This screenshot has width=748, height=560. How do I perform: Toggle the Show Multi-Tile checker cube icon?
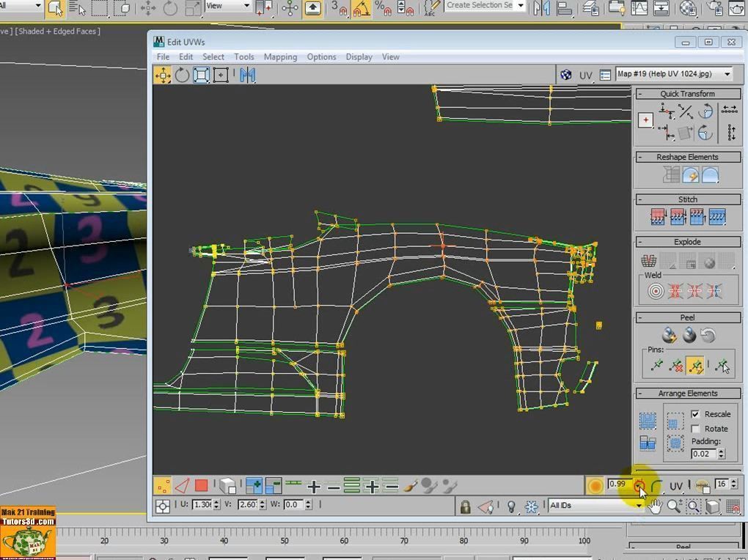pos(566,75)
